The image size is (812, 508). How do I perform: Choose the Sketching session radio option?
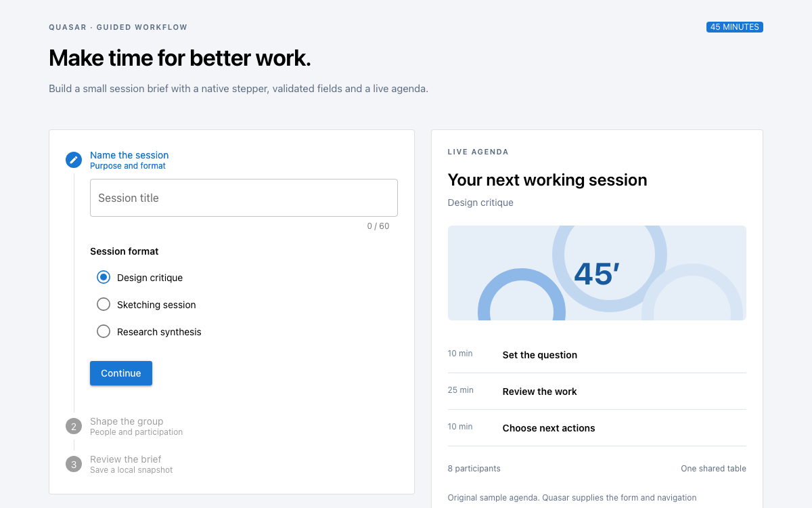coord(104,304)
